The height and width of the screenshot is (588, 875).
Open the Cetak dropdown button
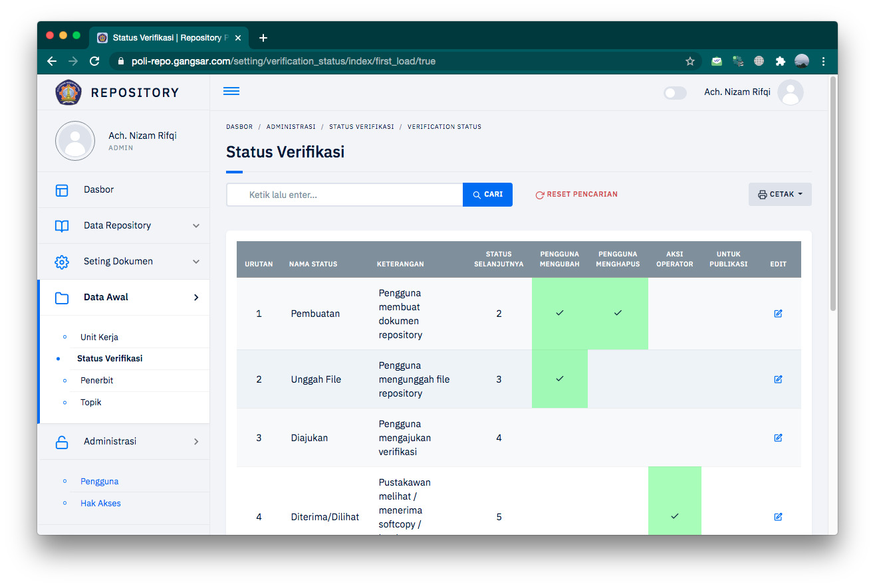780,195
